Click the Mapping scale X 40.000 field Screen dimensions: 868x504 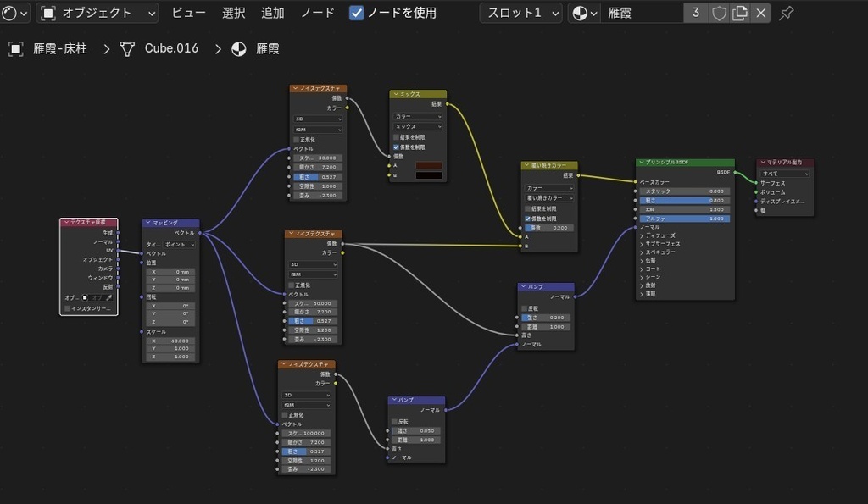click(x=170, y=341)
